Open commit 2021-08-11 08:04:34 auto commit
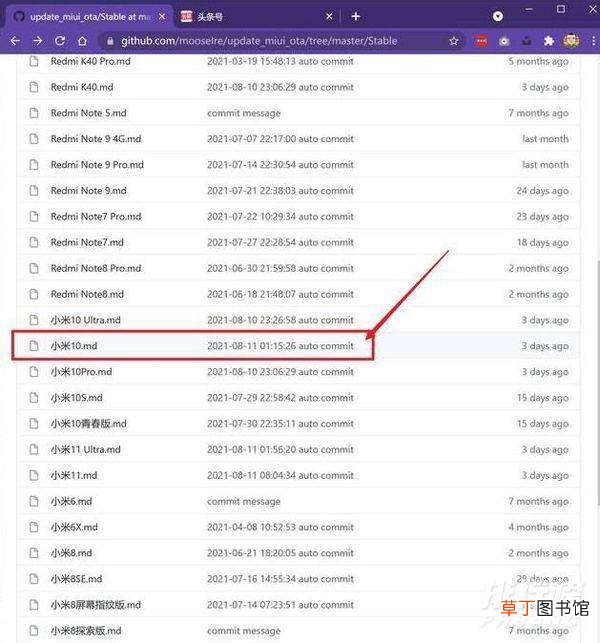The height and width of the screenshot is (643, 600). point(280,475)
